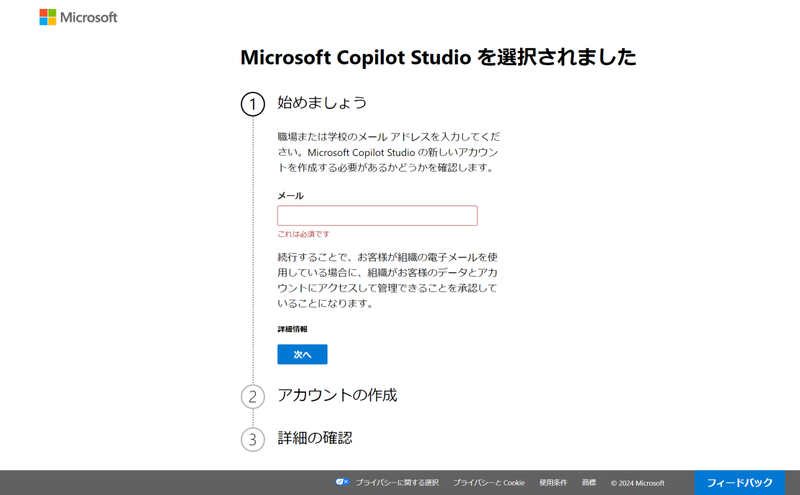Click the 始めましょう step heading
The width and height of the screenshot is (800, 495).
click(322, 103)
